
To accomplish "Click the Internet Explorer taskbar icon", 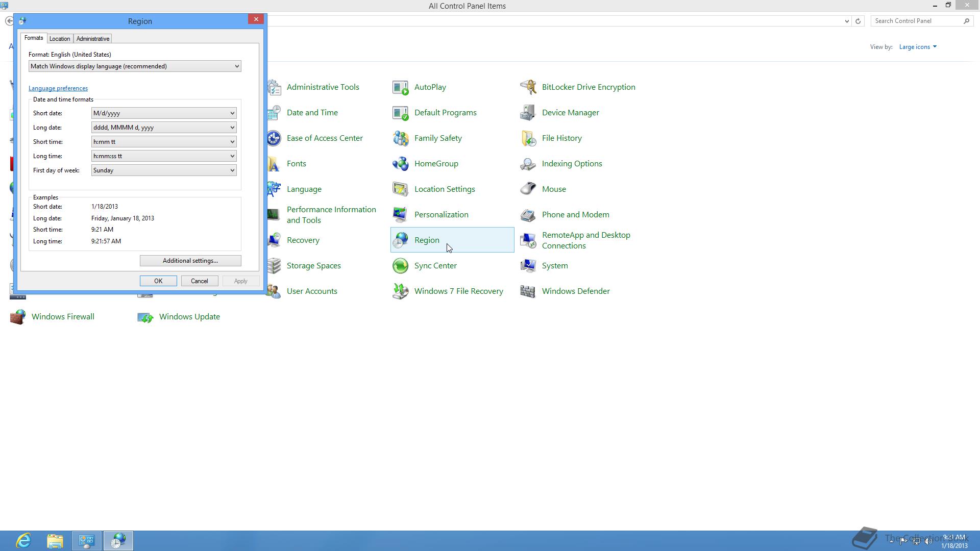I will click(23, 540).
